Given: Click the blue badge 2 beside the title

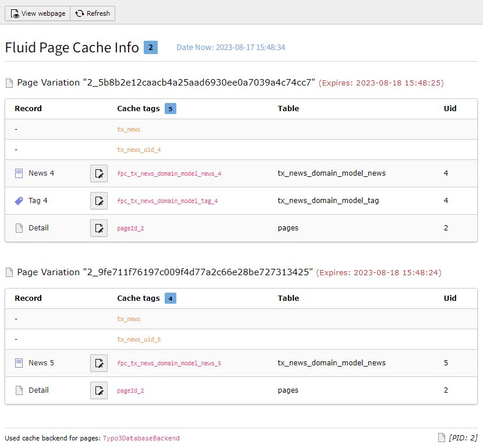Looking at the screenshot, I should (151, 47).
